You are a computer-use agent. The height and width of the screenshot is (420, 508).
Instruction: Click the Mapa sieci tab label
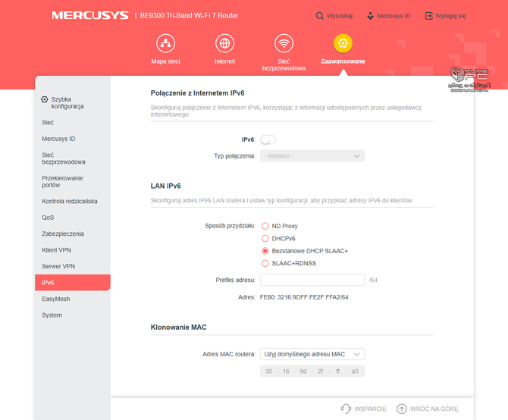click(165, 61)
